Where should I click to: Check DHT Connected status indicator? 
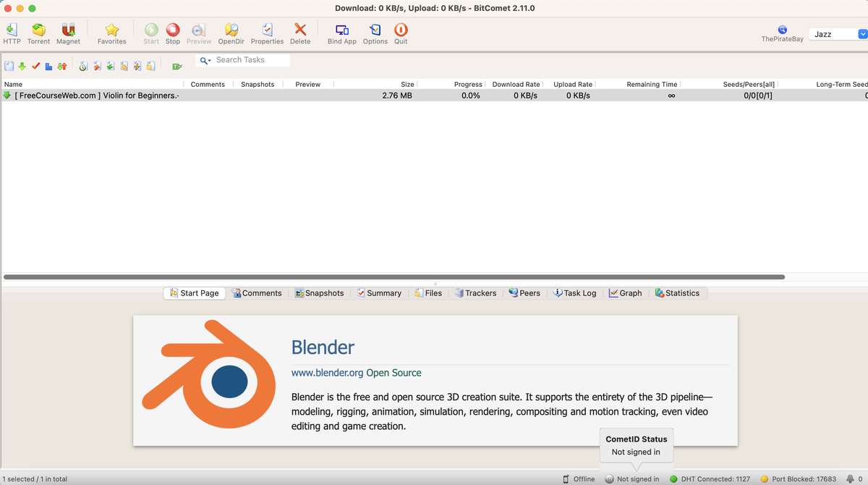point(711,478)
